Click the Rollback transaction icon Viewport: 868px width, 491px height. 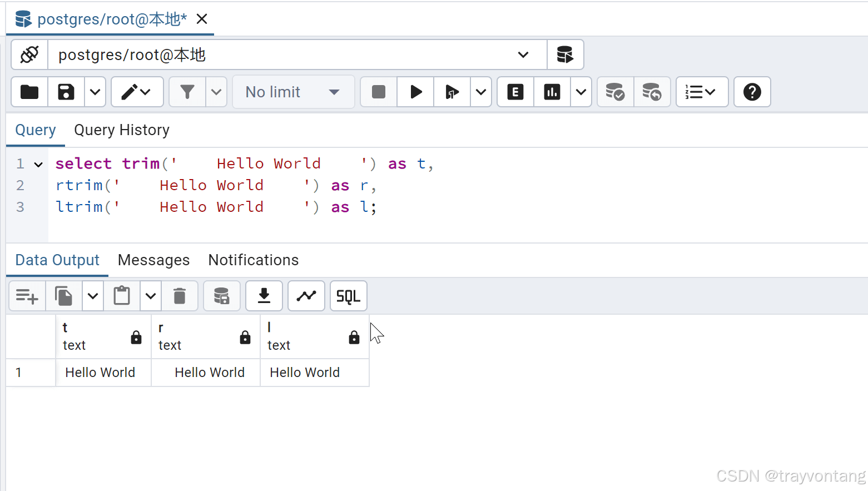pos(652,92)
